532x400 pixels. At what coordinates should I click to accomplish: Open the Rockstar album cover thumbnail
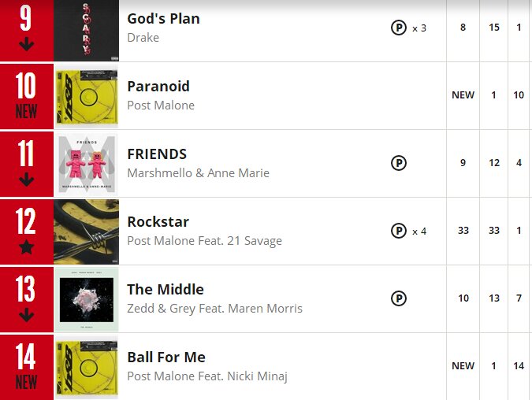point(87,231)
